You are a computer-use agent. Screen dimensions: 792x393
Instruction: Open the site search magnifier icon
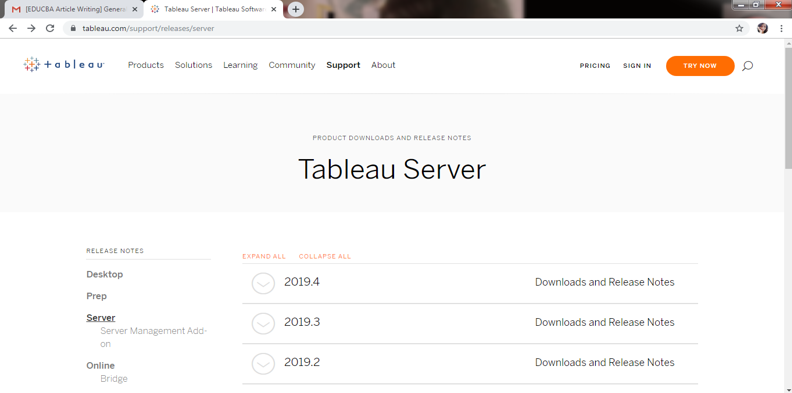click(x=748, y=66)
